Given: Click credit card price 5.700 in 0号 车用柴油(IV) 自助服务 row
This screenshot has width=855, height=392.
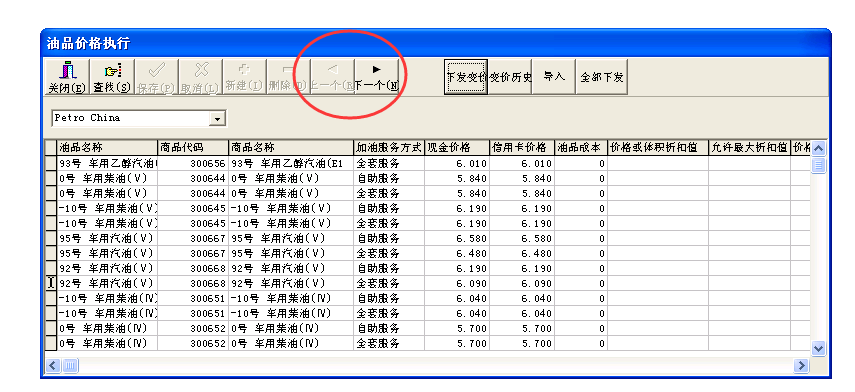Looking at the screenshot, I should (x=522, y=328).
